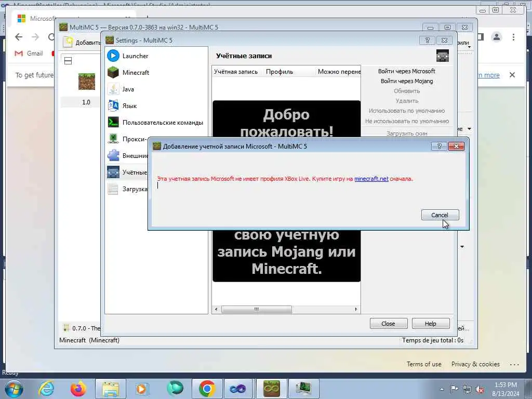Screen dimensions: 532x399
Task: Open Прокси settings page icon
Action: coord(113,139)
